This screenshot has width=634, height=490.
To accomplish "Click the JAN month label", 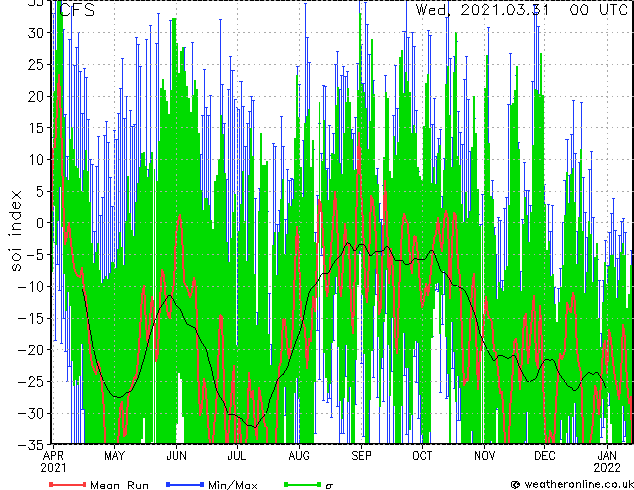I will (x=607, y=456).
